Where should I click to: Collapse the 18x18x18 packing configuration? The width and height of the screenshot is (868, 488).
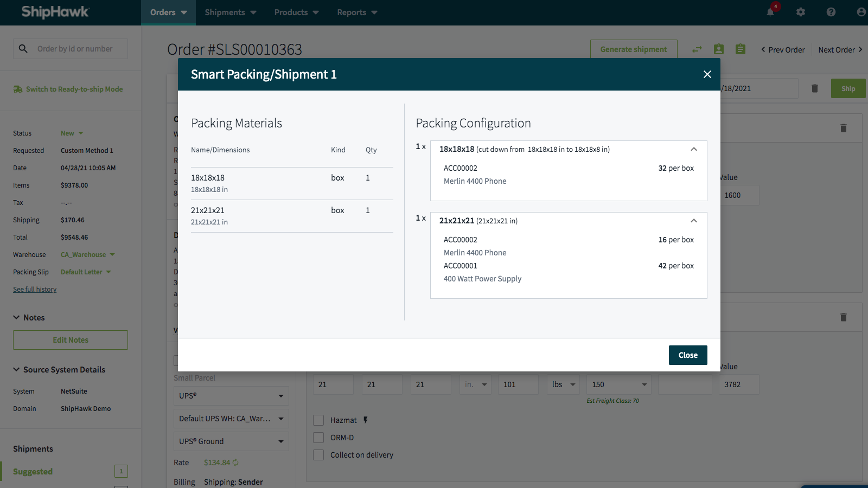tap(694, 149)
